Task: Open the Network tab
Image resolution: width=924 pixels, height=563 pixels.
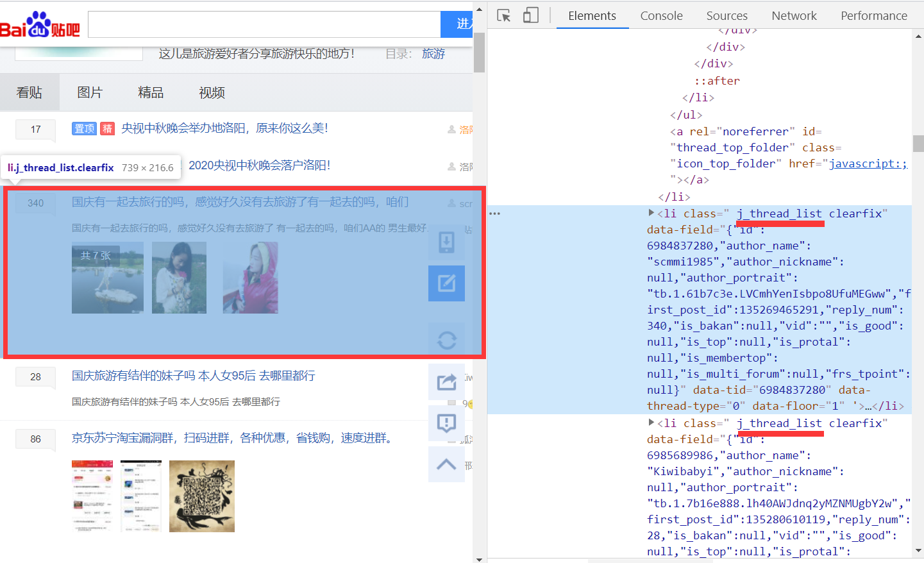Action: (794, 15)
